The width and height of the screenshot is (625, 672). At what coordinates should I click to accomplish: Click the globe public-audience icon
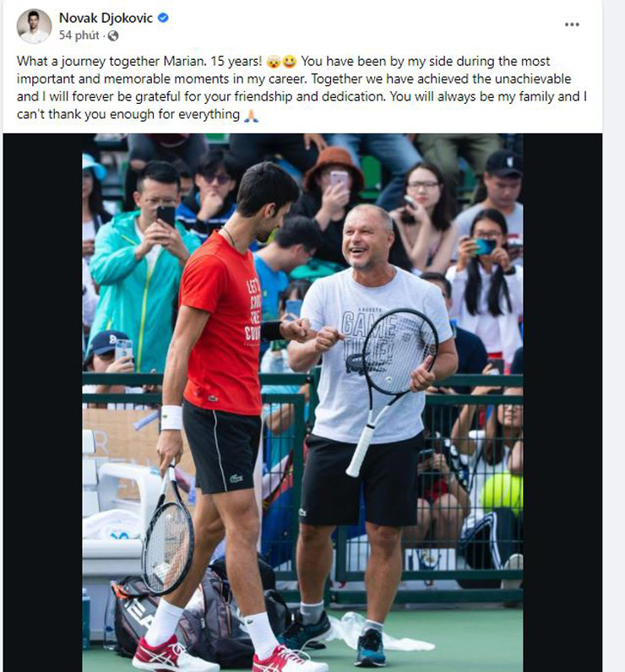113,36
